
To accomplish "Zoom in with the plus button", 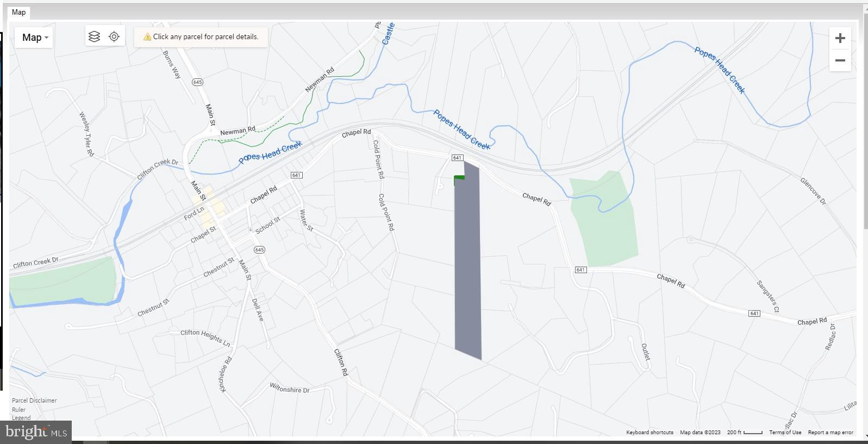I will click(x=840, y=38).
